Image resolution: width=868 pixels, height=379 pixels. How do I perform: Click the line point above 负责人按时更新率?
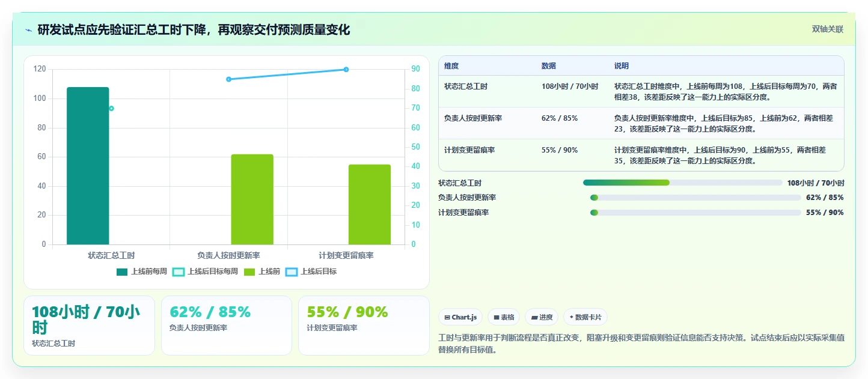228,79
